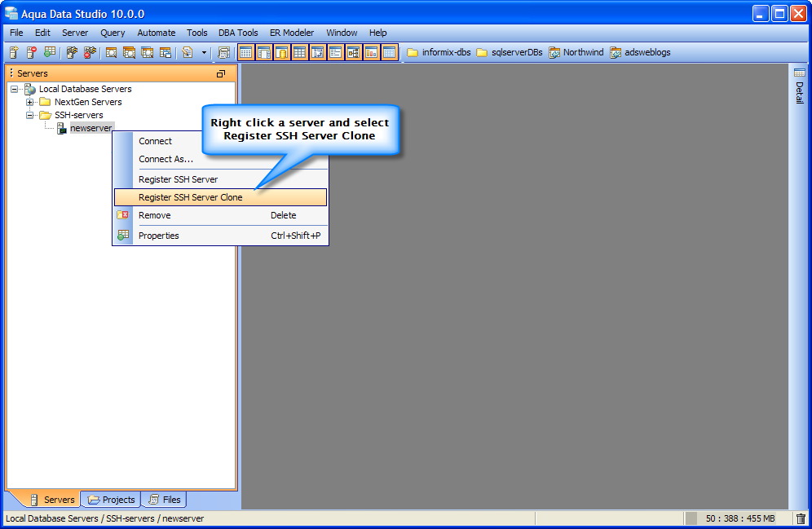Open the adsweblogs server shortcut
This screenshot has width=812, height=529.
click(640, 52)
